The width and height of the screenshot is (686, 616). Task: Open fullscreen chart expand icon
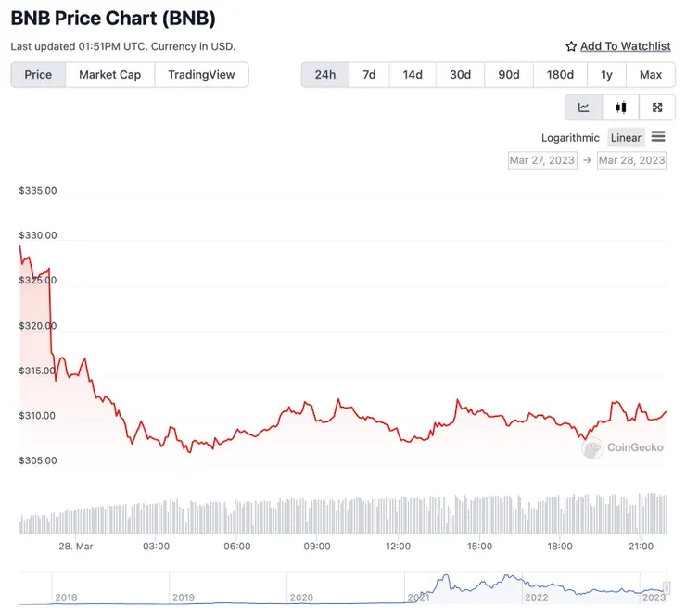point(657,107)
